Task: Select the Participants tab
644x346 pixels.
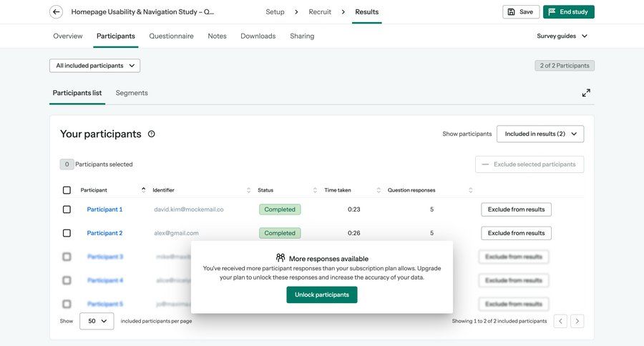Action: pos(116,36)
